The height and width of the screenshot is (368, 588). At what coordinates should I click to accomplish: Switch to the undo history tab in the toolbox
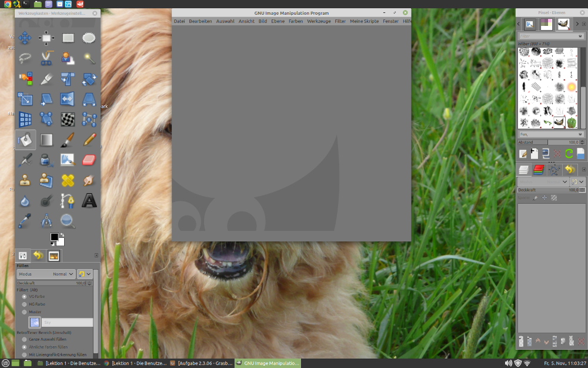tap(38, 256)
